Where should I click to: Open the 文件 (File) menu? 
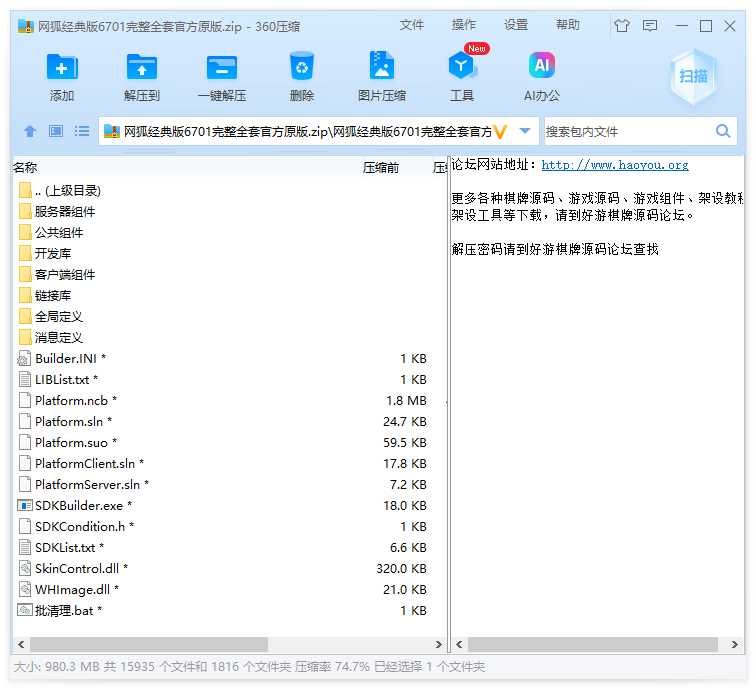coord(412,25)
